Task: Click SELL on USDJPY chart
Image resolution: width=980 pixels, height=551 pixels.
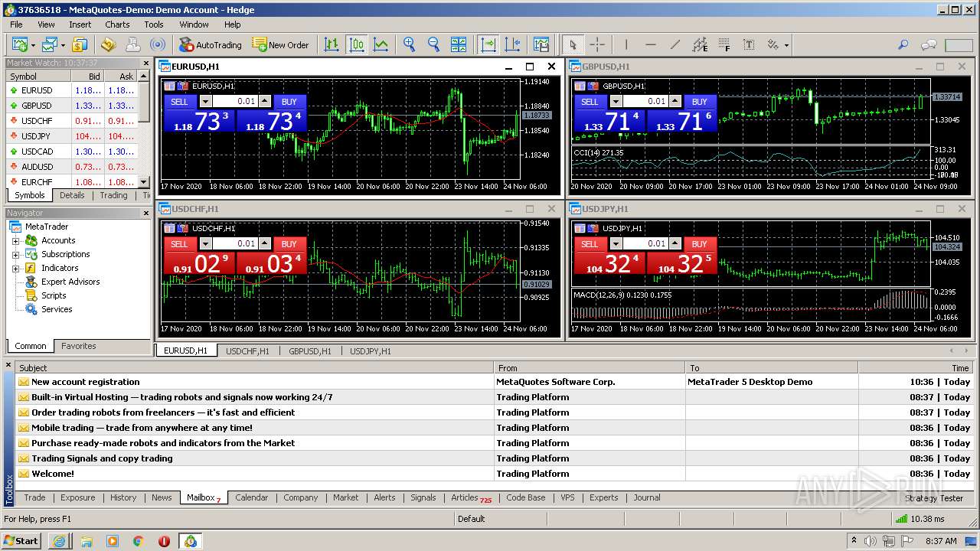Action: pos(590,244)
